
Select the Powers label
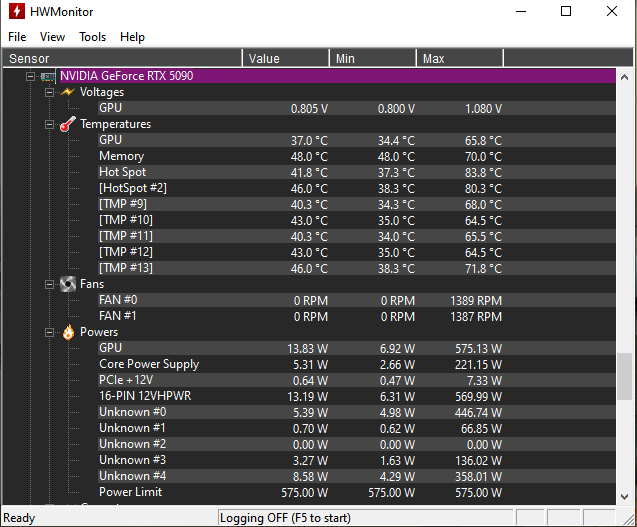pyautogui.click(x=99, y=332)
